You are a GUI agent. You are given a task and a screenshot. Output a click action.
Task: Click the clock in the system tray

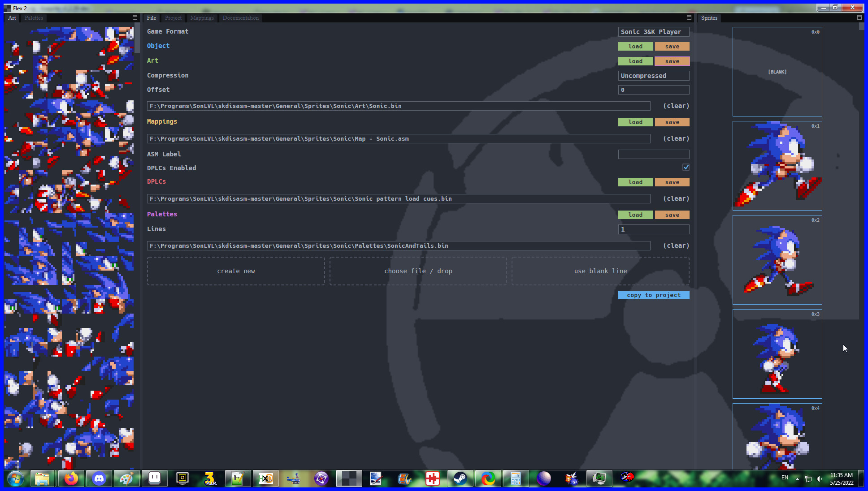coord(841,478)
